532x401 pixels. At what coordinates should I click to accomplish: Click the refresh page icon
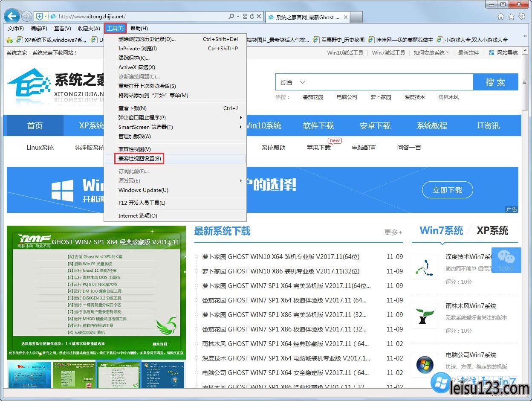pos(252,16)
